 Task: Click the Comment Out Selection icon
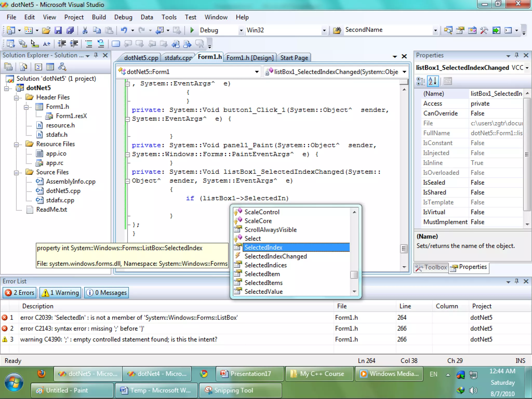coord(89,44)
